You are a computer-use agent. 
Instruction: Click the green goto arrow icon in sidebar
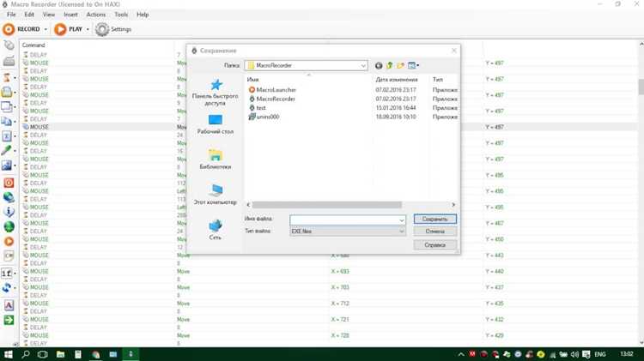click(x=9, y=320)
